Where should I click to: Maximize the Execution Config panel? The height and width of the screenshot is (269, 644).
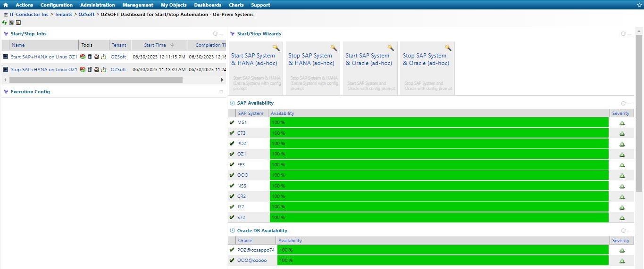pos(221,92)
